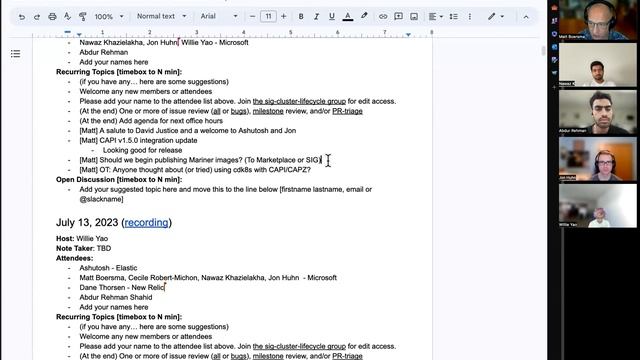Open the three-dot More options menu
640x360 pixels.
pyautogui.click(x=470, y=16)
